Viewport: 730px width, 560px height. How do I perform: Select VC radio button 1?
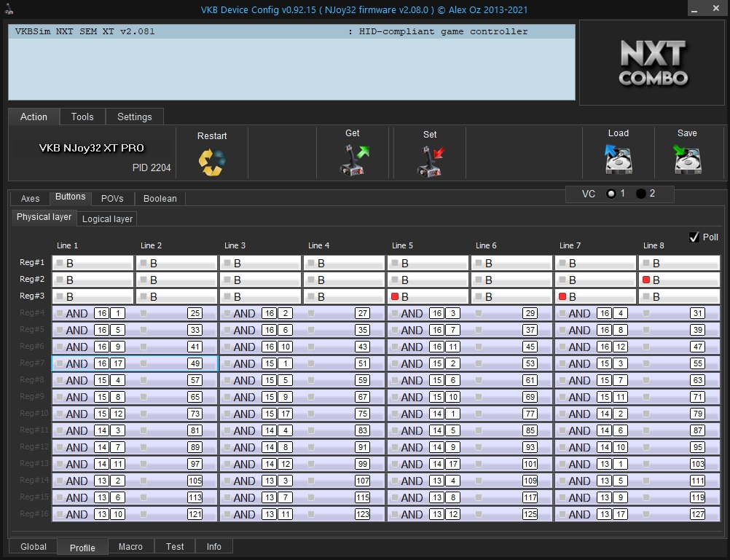tap(611, 194)
